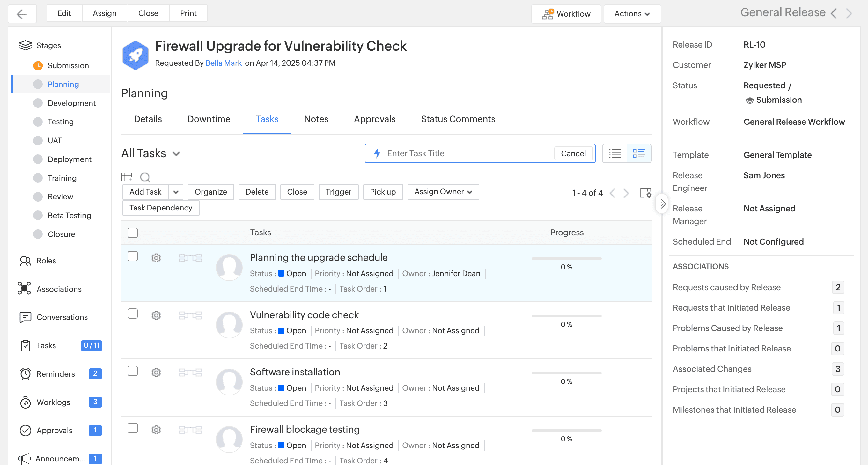Open the Approvals tab
Viewport: 868px width, 465px height.
(x=374, y=119)
